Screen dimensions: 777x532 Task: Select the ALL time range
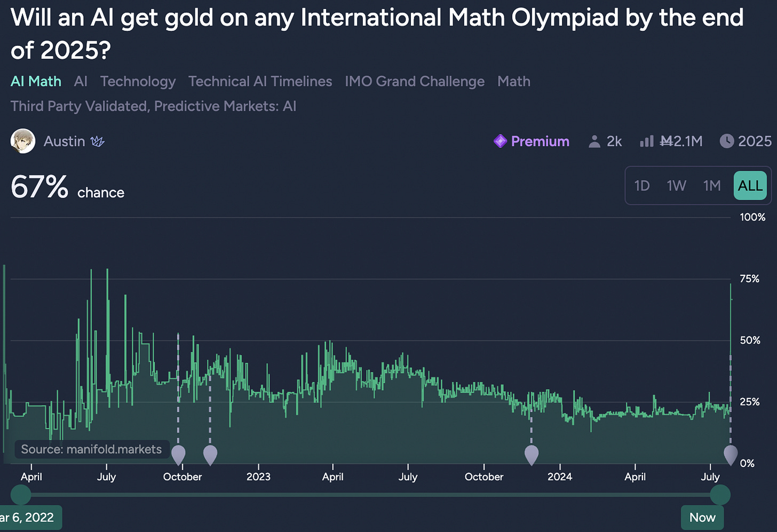point(750,186)
